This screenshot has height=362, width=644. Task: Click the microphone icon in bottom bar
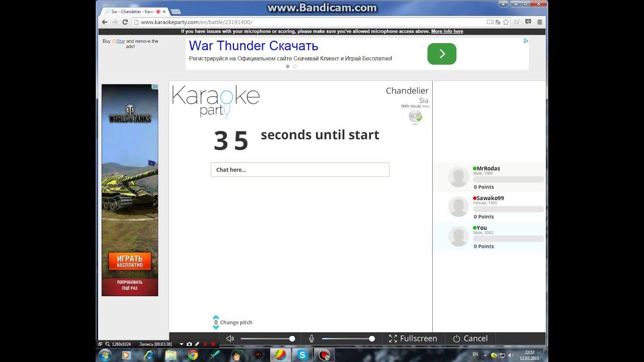pyautogui.click(x=311, y=339)
